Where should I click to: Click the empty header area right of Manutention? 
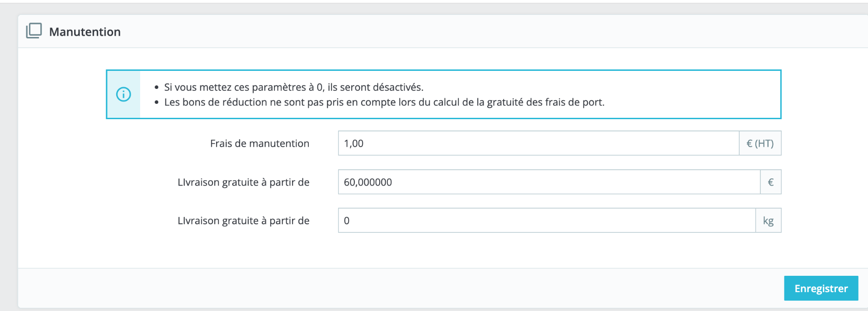click(x=452, y=32)
